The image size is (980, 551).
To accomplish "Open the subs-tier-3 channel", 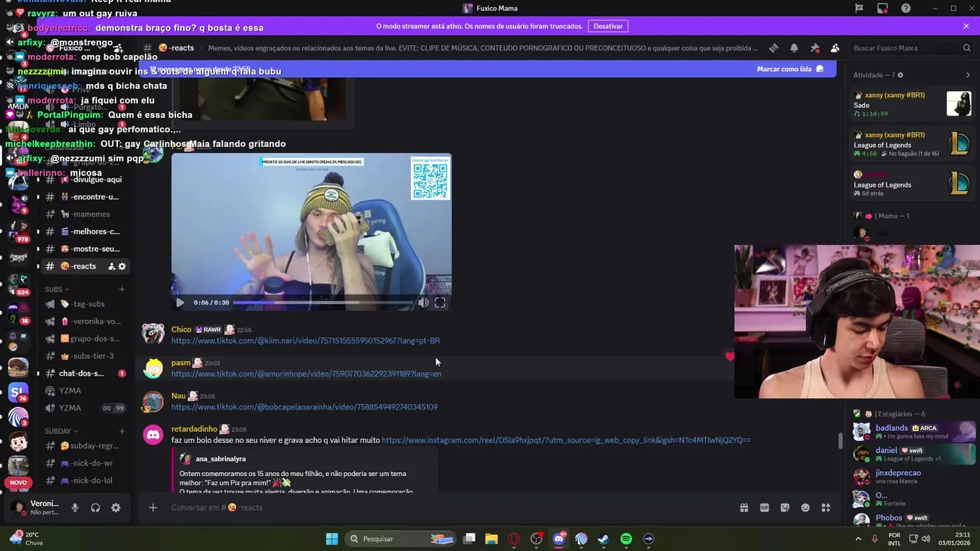I will (x=84, y=356).
